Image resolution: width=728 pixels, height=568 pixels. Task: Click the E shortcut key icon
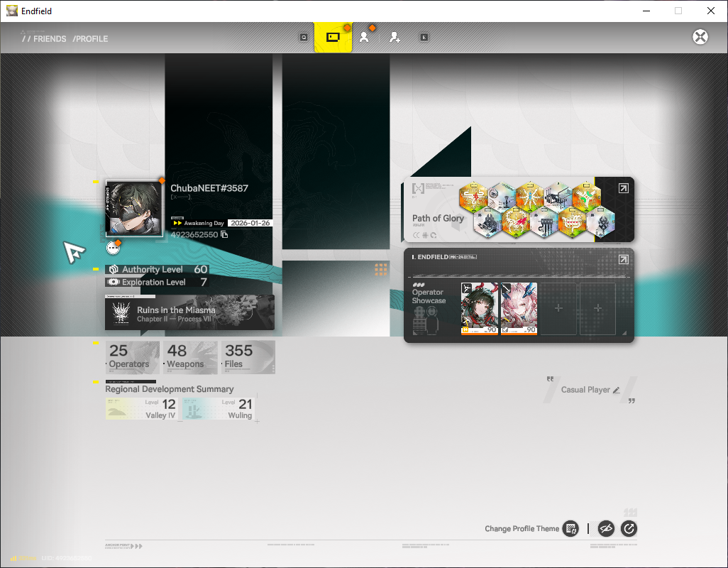pos(424,37)
